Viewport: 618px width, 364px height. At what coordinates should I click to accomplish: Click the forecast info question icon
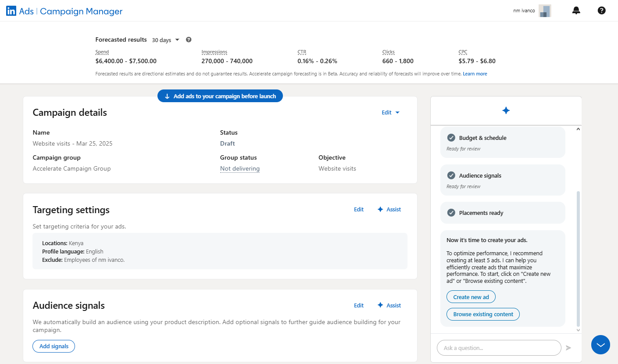[189, 39]
